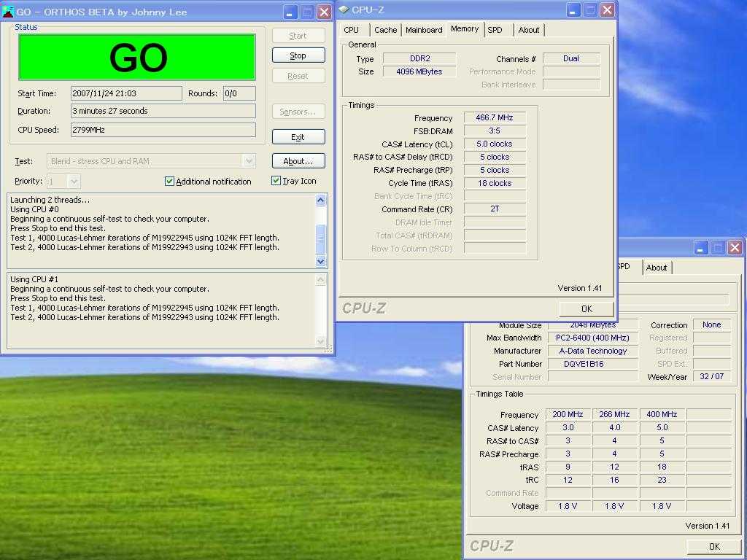Open the ORTHOS About dialog
The height and width of the screenshot is (560, 747).
click(x=298, y=161)
